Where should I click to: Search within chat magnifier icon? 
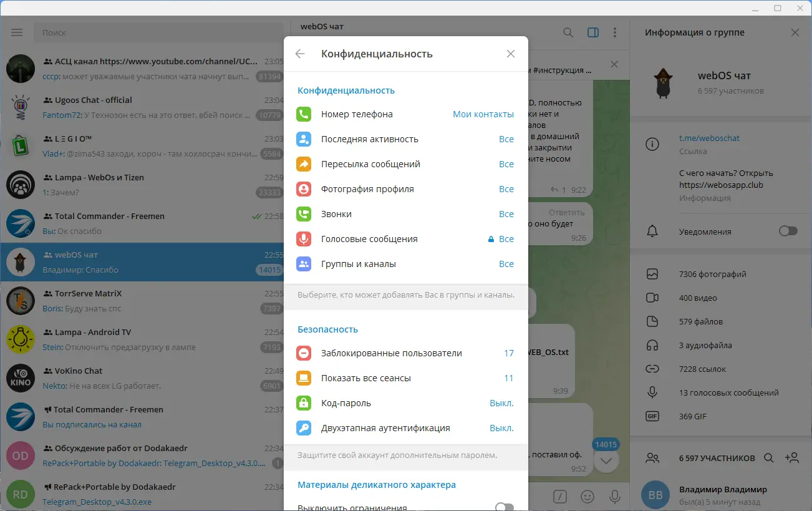click(568, 32)
